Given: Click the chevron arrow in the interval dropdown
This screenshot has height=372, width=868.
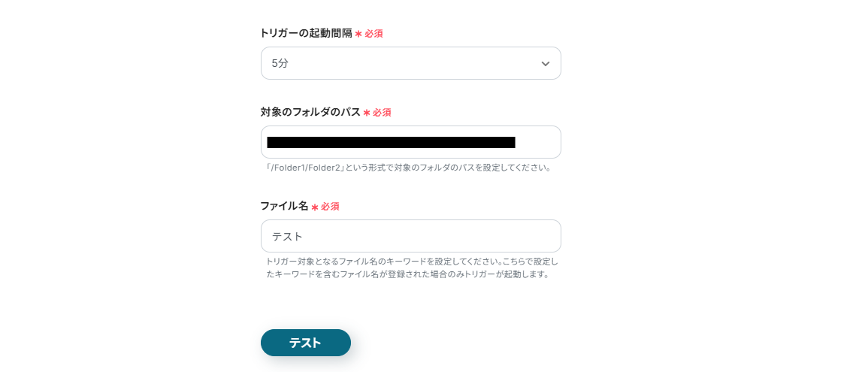Looking at the screenshot, I should 546,64.
